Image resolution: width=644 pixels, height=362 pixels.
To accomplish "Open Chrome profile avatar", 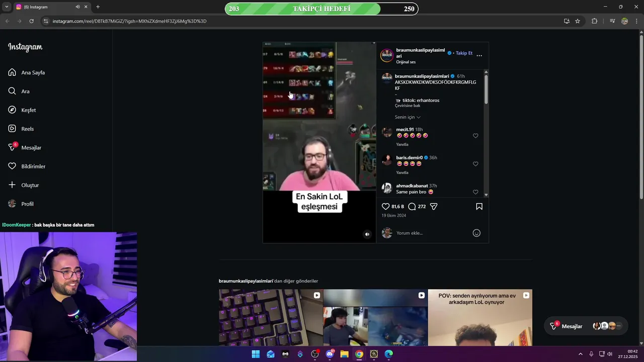I will click(624, 21).
